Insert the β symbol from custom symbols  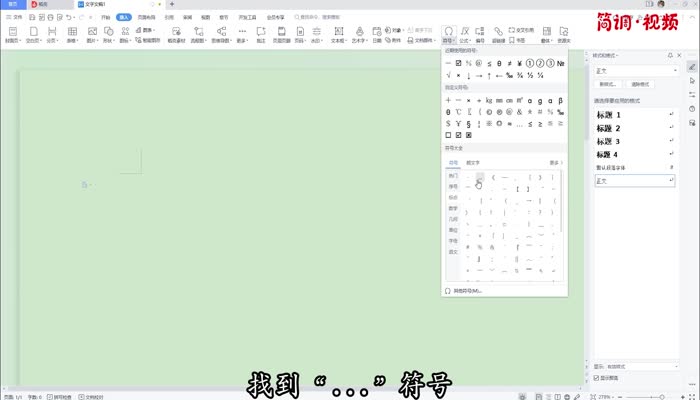(x=561, y=100)
